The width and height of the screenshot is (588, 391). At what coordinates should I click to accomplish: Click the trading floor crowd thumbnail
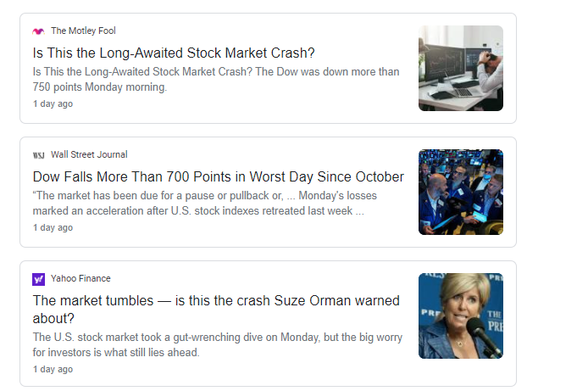click(460, 192)
